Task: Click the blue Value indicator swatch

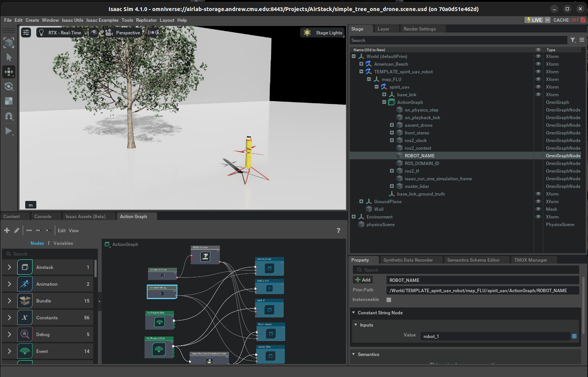Action: [x=574, y=336]
